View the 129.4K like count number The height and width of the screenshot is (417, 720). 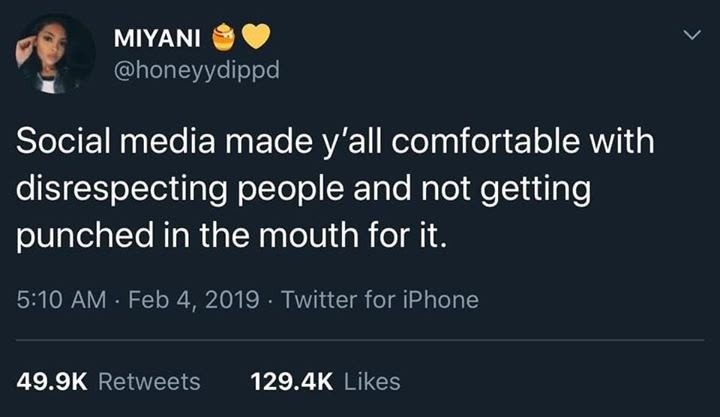[x=291, y=381]
